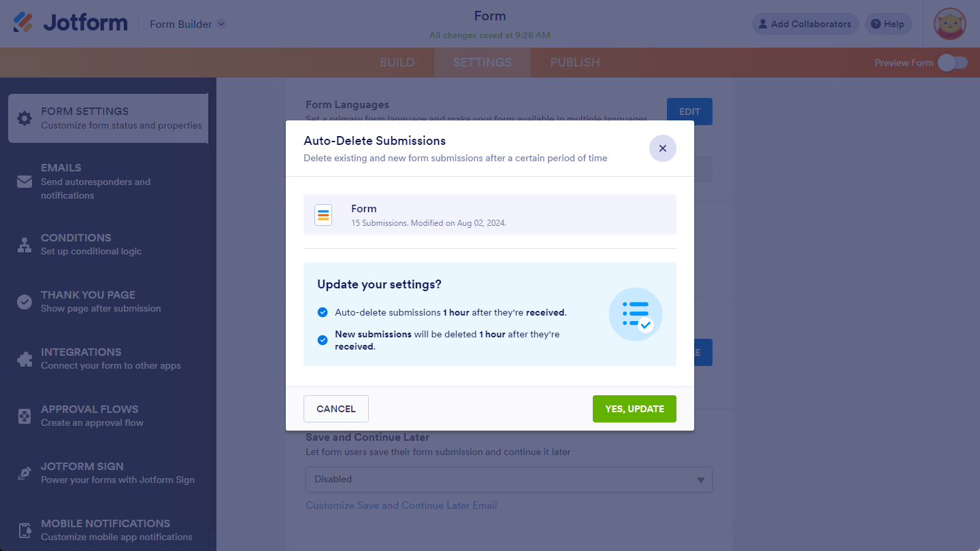Click the Thank You Page checkmark icon
Screen dimensions: 980x551
[x=24, y=302]
